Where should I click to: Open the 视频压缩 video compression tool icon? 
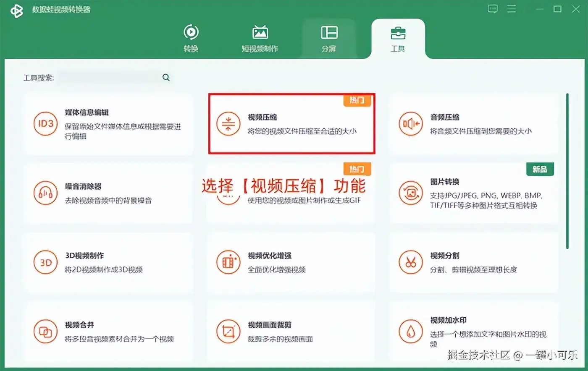pyautogui.click(x=228, y=123)
